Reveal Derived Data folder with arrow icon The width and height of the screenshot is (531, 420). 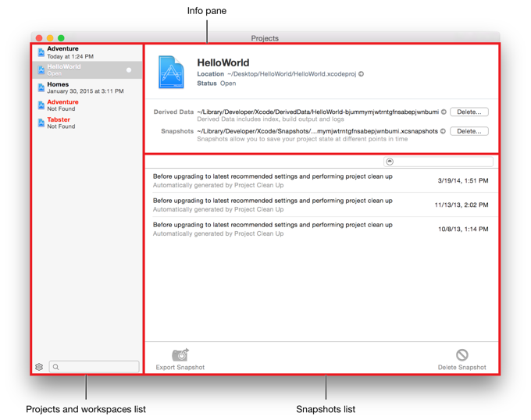point(444,112)
